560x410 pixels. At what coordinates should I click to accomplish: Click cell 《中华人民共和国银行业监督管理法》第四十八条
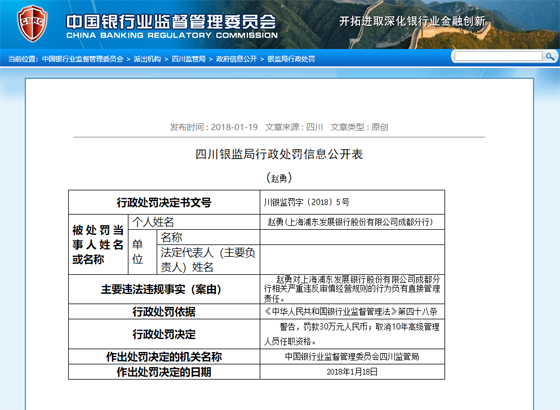tap(352, 312)
